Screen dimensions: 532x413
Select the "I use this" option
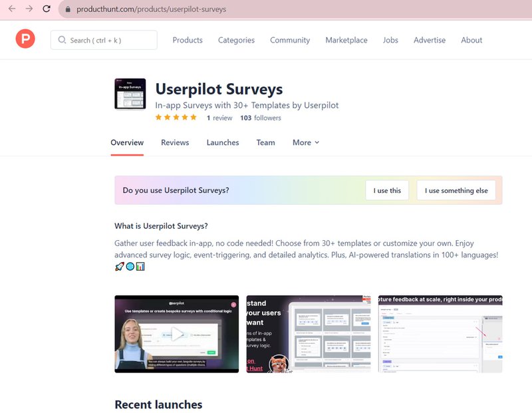pos(387,190)
